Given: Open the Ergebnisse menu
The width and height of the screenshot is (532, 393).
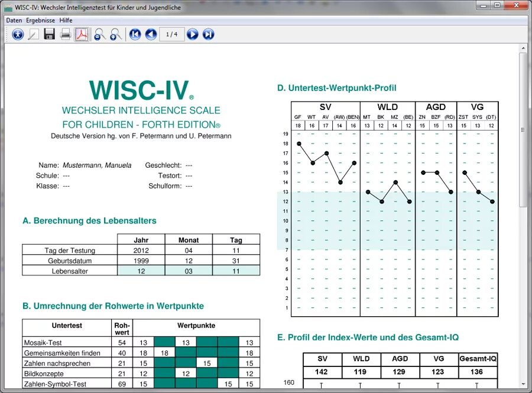Looking at the screenshot, I should (x=40, y=20).
